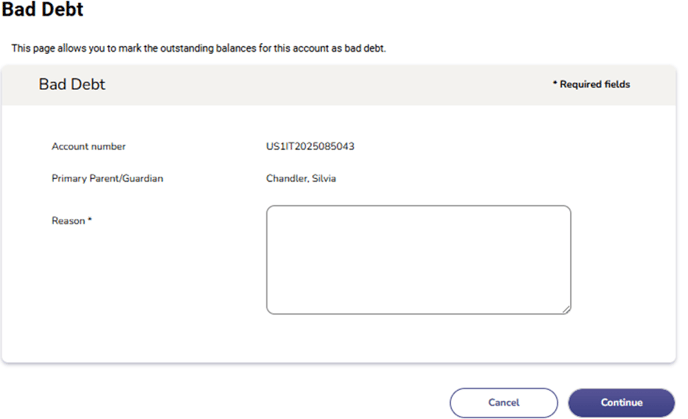Click the Continue button
688x419 pixels.
coord(621,402)
